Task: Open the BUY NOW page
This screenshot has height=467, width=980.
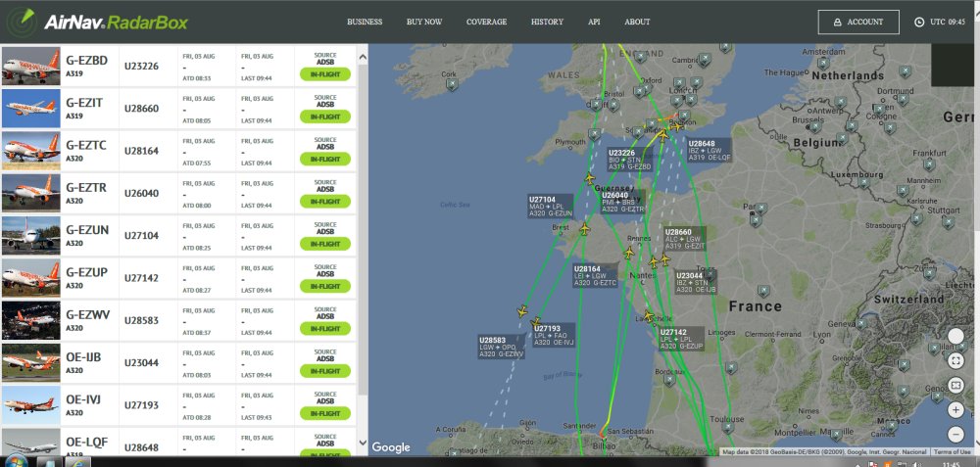Action: point(424,22)
